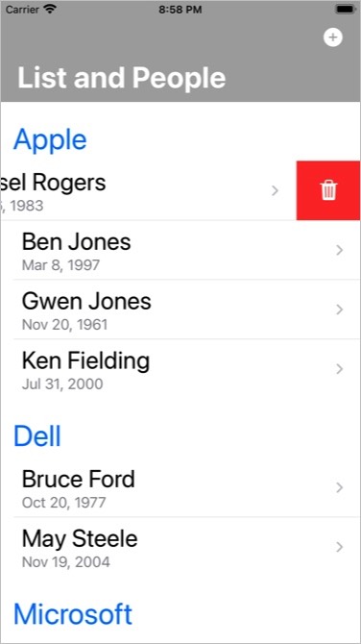Tap the Microsoft section header

coord(73,614)
